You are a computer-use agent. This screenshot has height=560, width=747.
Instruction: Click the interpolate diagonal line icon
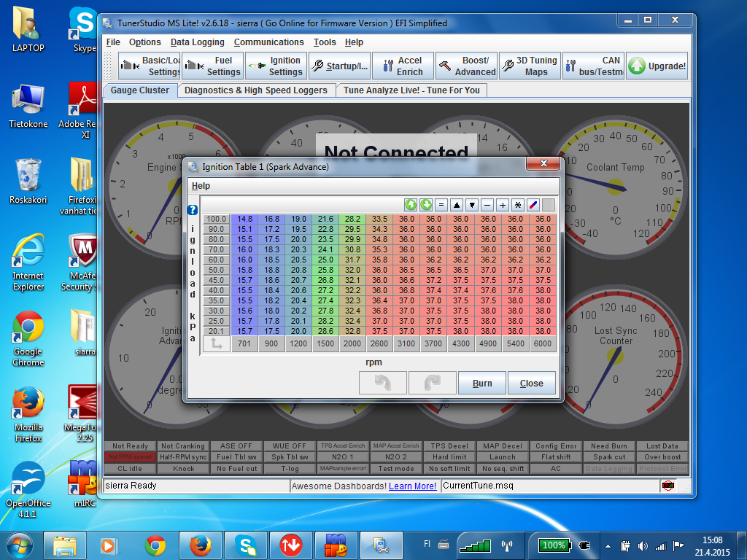(x=533, y=205)
